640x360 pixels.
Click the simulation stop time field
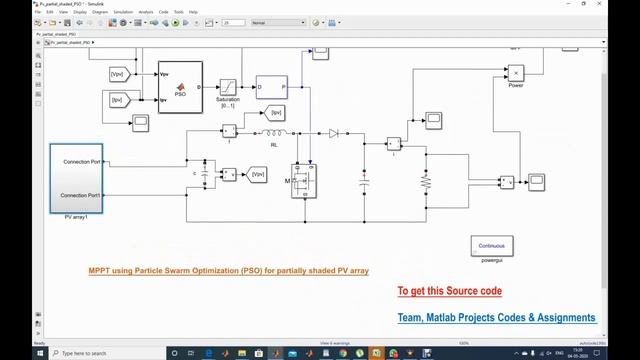point(234,23)
